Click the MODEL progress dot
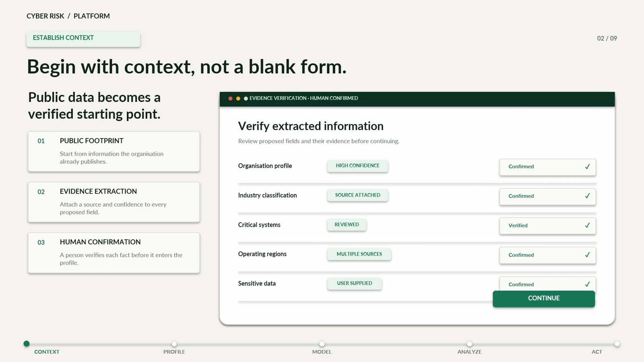This screenshot has height=362, width=644. point(322,343)
